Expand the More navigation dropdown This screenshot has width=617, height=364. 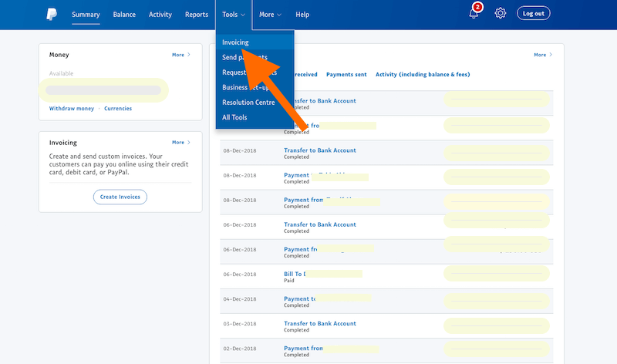[x=270, y=15]
